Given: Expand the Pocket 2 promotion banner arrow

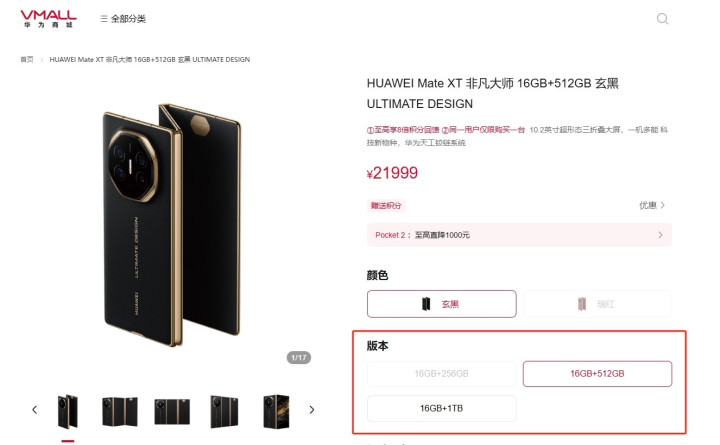Looking at the screenshot, I should tap(660, 235).
